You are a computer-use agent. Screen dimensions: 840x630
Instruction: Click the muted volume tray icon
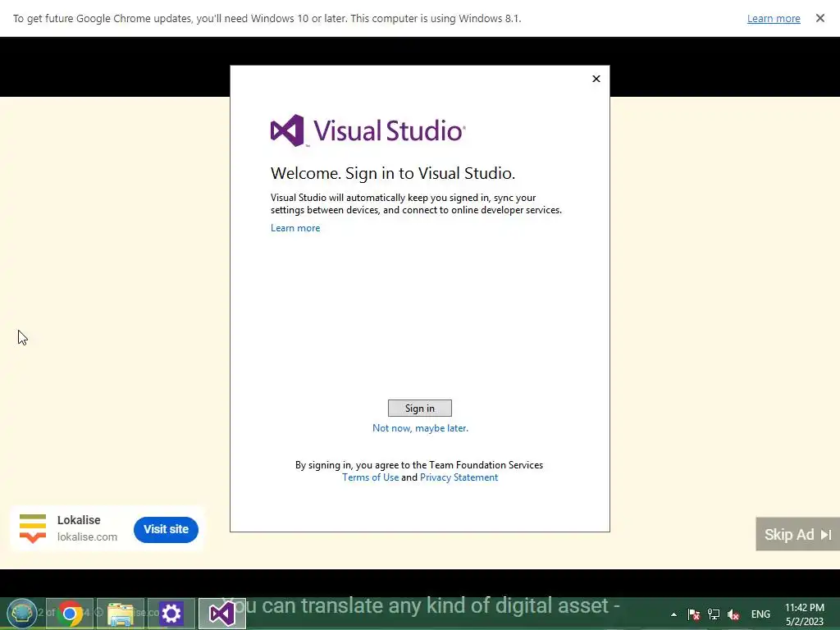click(733, 614)
